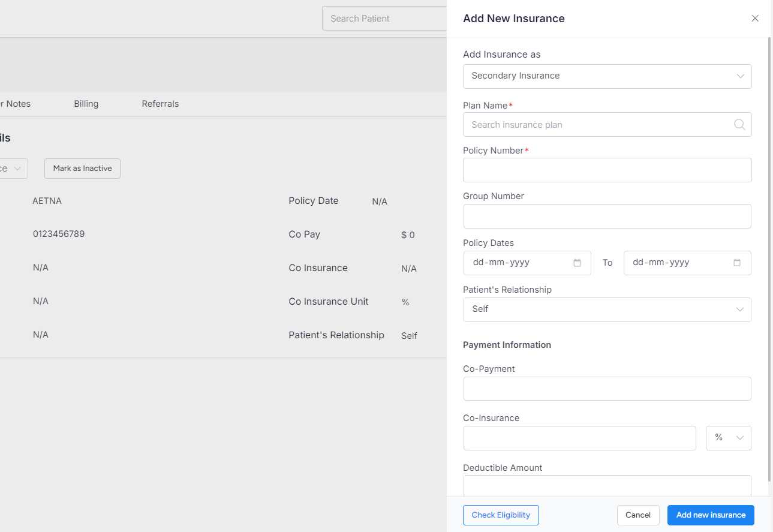
Task: Click the Check Eligibility button
Action: pos(501,515)
